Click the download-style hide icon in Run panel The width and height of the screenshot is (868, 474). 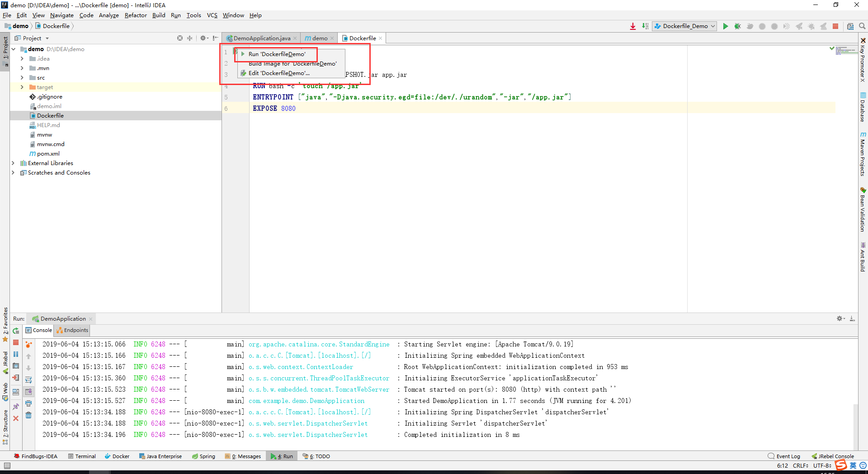tap(852, 319)
